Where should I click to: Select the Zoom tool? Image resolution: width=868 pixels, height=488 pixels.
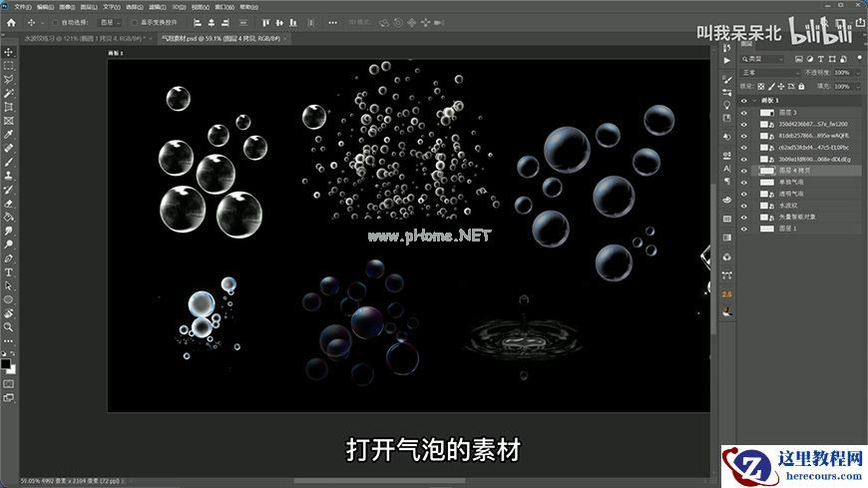9,327
